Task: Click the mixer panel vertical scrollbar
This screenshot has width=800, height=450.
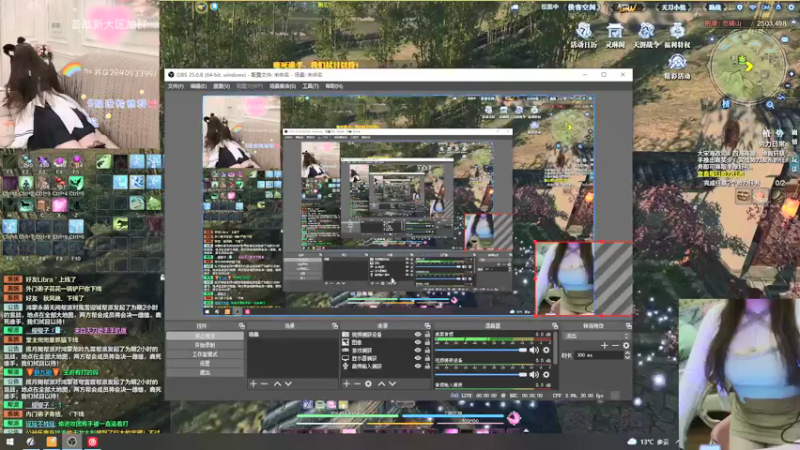Action: tap(556, 348)
